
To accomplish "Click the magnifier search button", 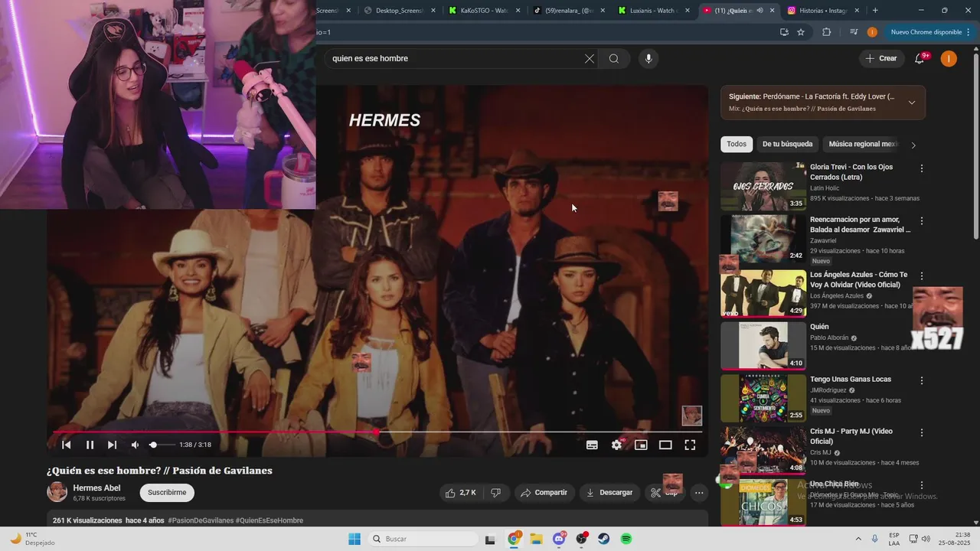I will click(x=614, y=58).
